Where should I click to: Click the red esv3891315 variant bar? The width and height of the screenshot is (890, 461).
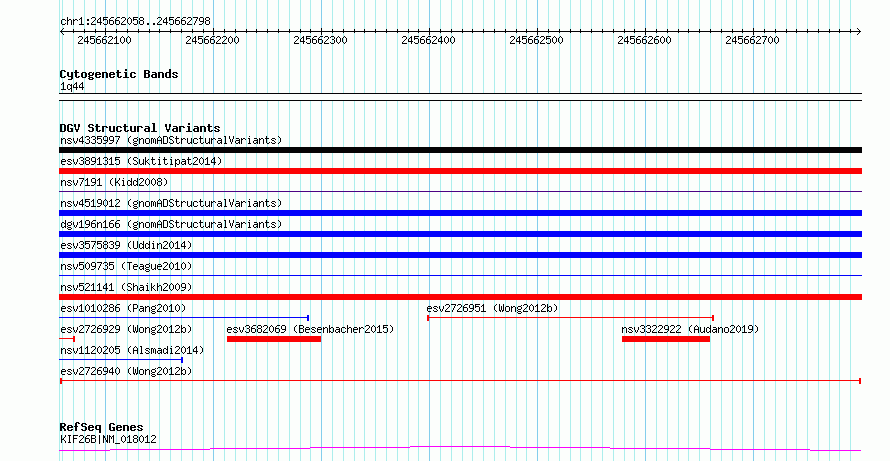460,171
